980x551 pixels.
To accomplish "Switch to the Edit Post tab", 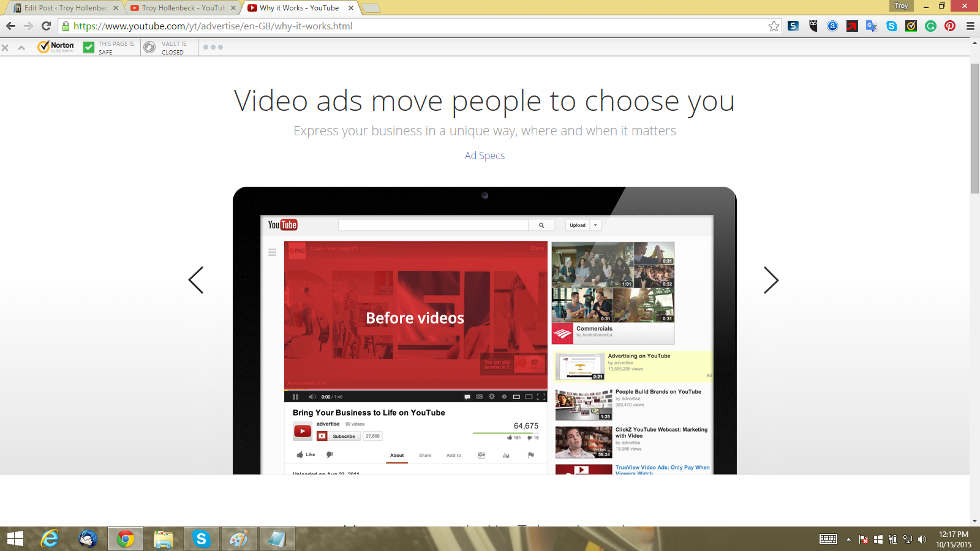I will pyautogui.click(x=64, y=8).
